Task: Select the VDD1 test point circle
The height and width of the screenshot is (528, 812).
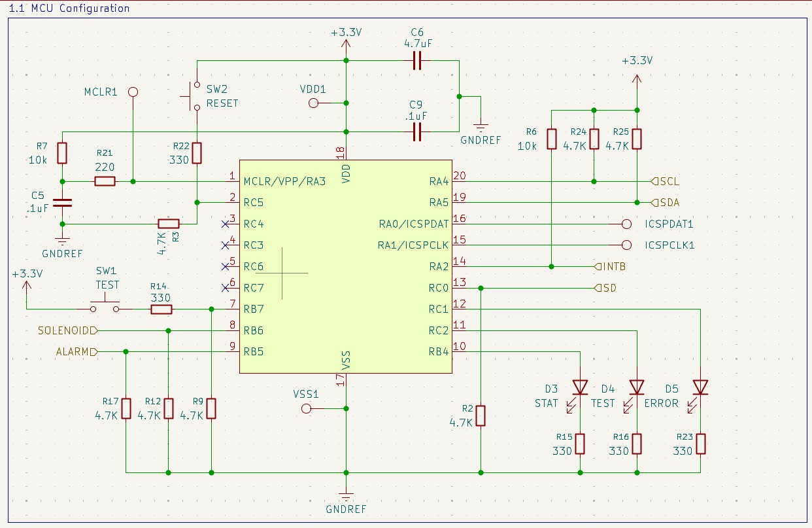Action: tap(313, 103)
